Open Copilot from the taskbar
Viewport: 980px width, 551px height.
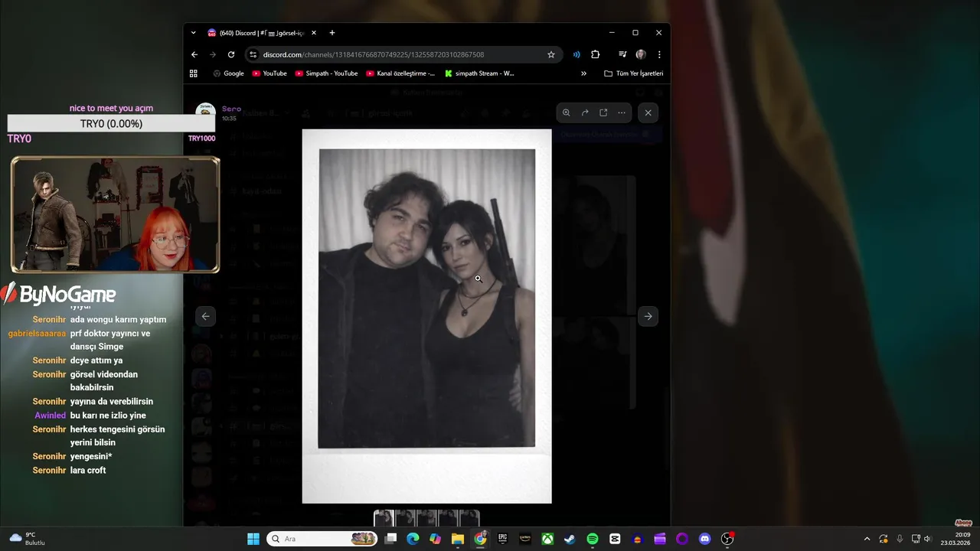(x=435, y=539)
